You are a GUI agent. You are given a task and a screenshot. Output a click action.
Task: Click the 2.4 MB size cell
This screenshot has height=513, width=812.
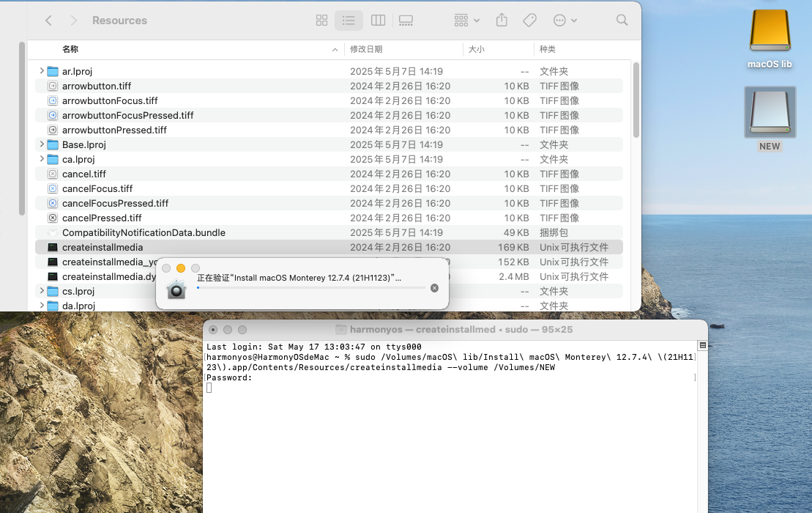tap(514, 277)
